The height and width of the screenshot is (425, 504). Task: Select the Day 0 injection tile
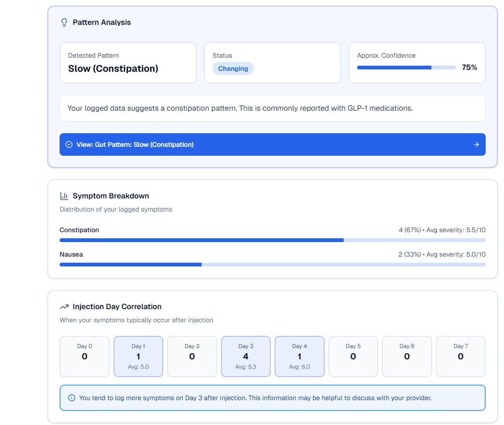[x=84, y=356]
